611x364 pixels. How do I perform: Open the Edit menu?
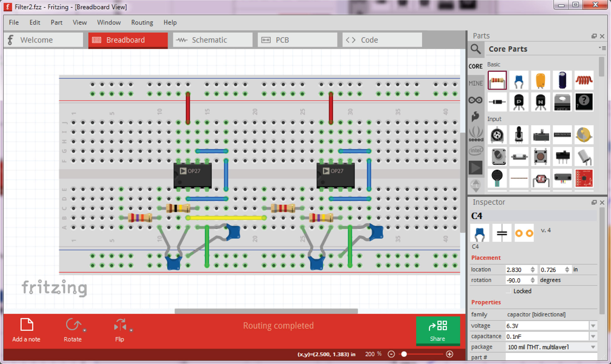click(x=35, y=23)
